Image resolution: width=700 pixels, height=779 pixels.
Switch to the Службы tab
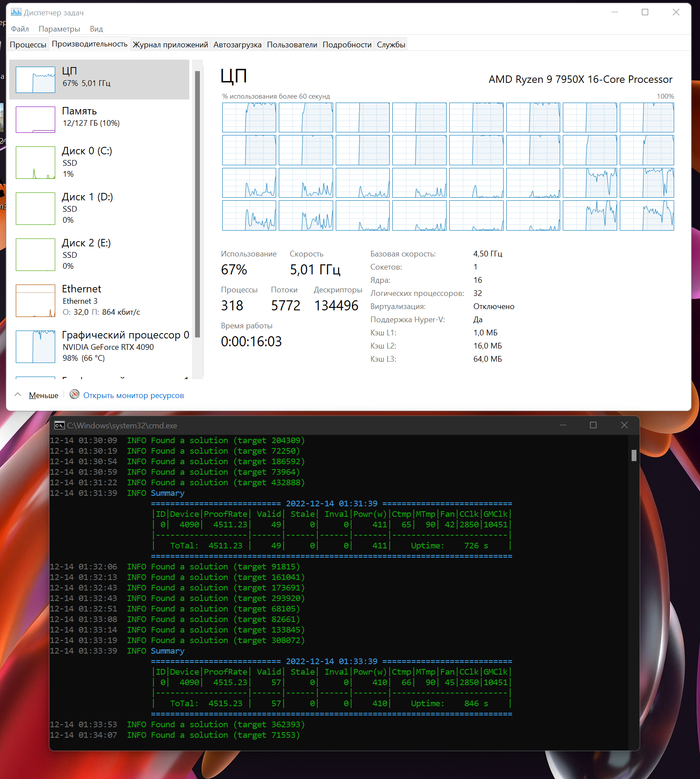click(391, 45)
